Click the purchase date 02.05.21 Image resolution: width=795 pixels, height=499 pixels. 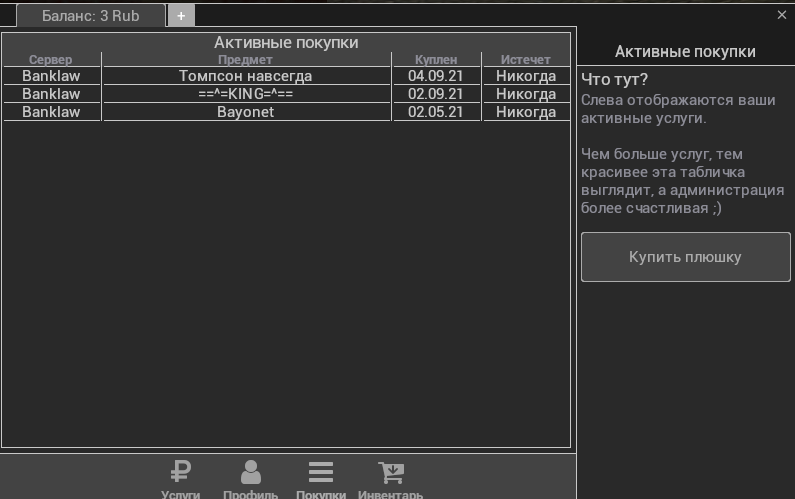click(435, 112)
